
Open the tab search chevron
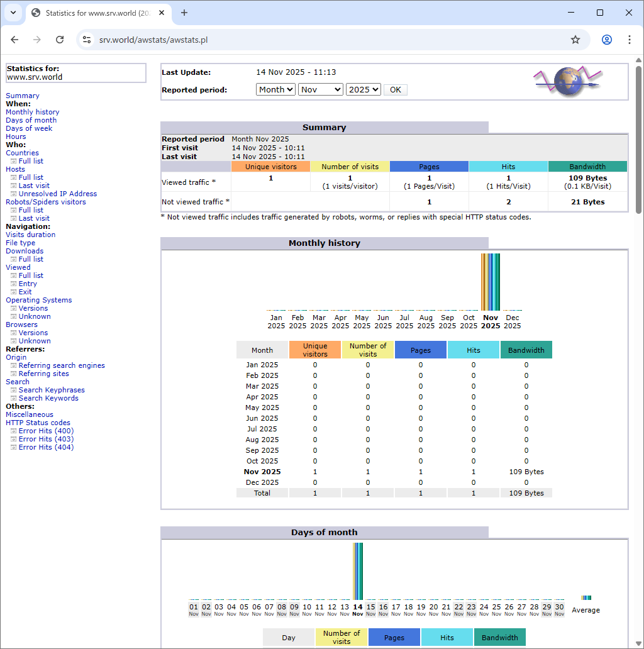click(x=13, y=13)
